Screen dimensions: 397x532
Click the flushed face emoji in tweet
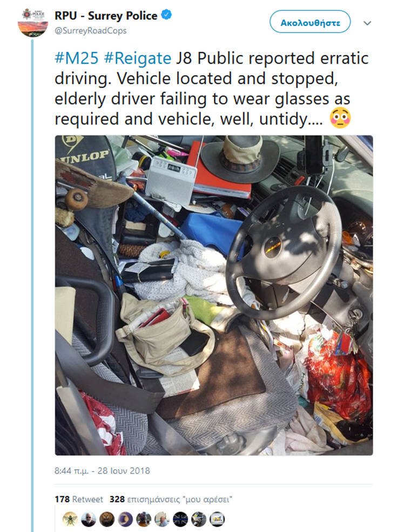coord(340,118)
